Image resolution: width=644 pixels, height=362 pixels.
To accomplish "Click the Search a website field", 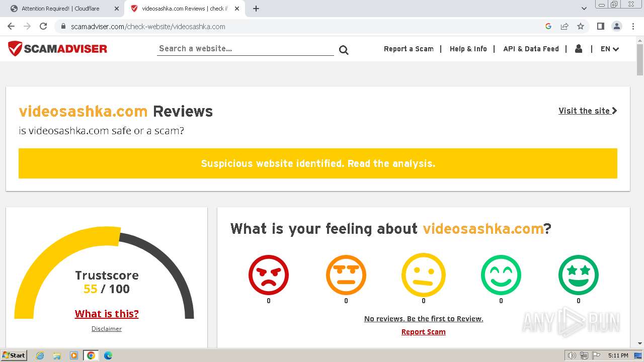I will pyautogui.click(x=246, y=49).
